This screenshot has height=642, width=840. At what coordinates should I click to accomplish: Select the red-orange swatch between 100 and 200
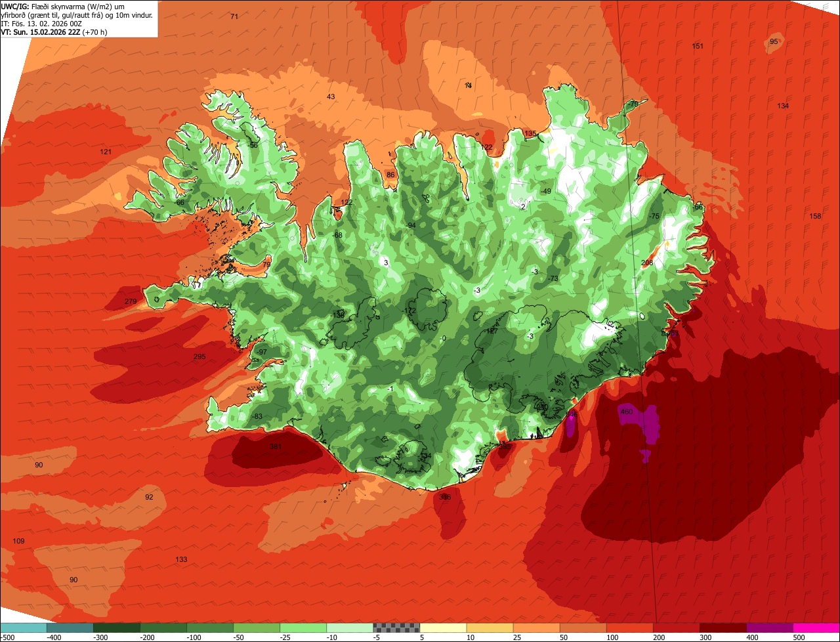629,628
